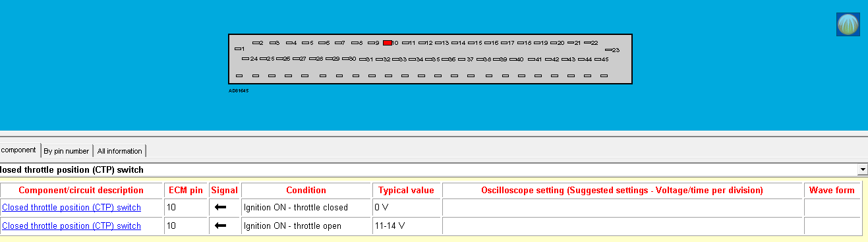
Task: Click the Wave form column header
Action: [x=832, y=190]
